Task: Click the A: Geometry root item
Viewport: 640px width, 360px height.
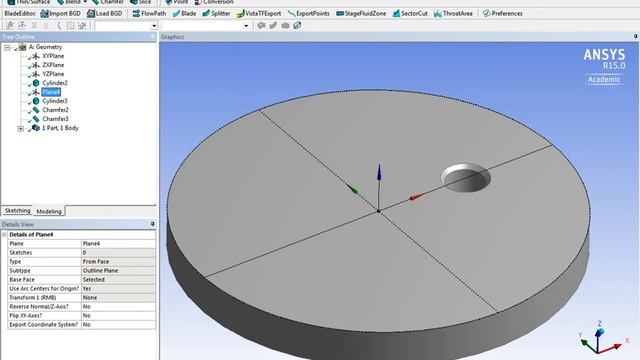Action: tap(45, 47)
